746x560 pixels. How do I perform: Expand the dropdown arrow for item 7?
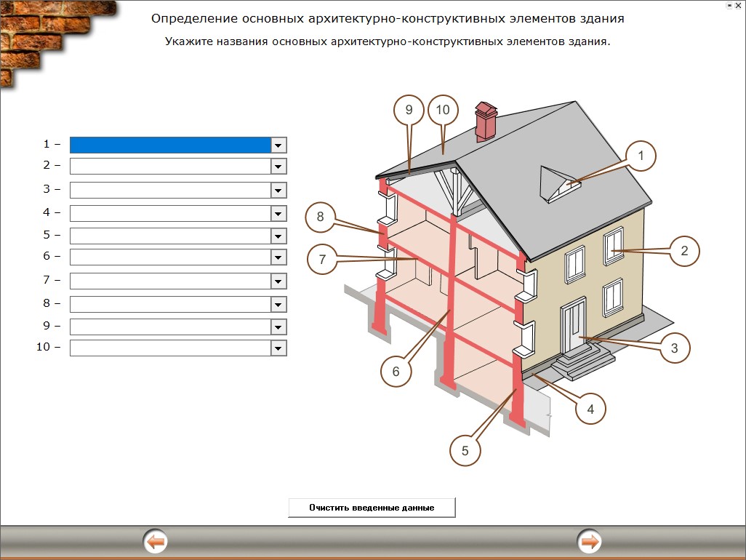point(278,281)
